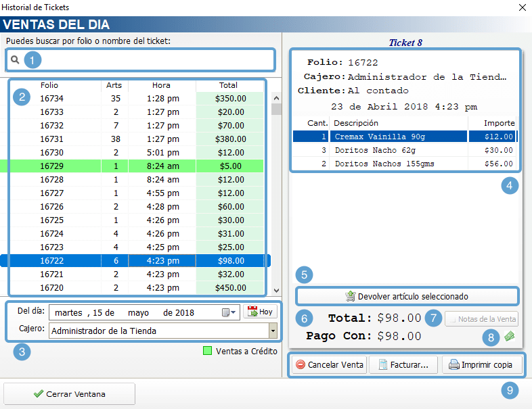Viewport: 532px width, 409px height.
Task: Sort by the Total column header
Action: click(228, 86)
